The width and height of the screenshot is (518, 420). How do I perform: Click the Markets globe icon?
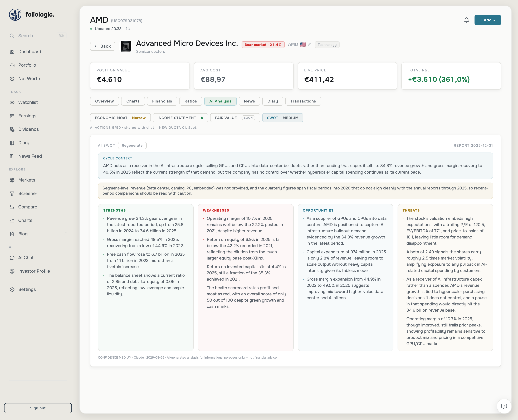coord(12,180)
